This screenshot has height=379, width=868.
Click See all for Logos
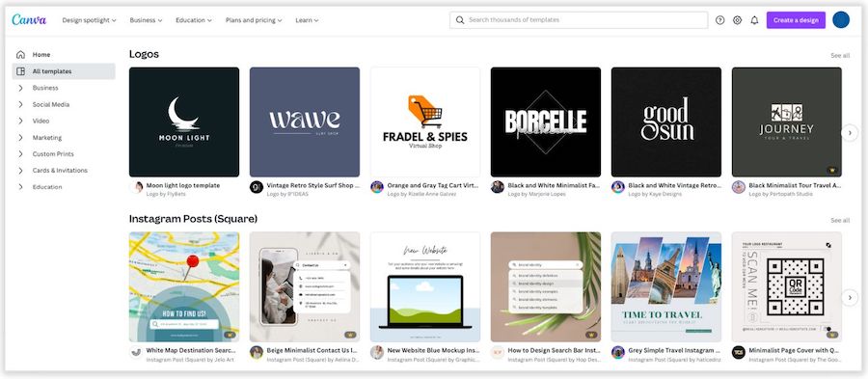[x=840, y=55]
